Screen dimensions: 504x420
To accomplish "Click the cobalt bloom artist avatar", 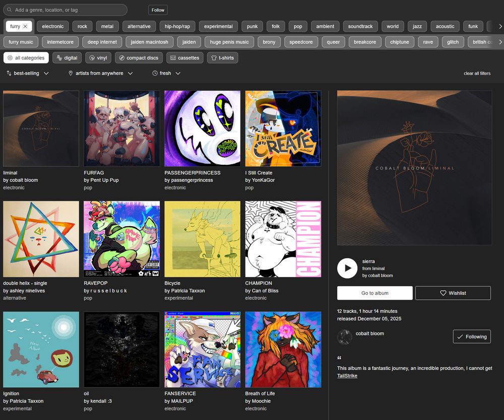I will [x=344, y=337].
